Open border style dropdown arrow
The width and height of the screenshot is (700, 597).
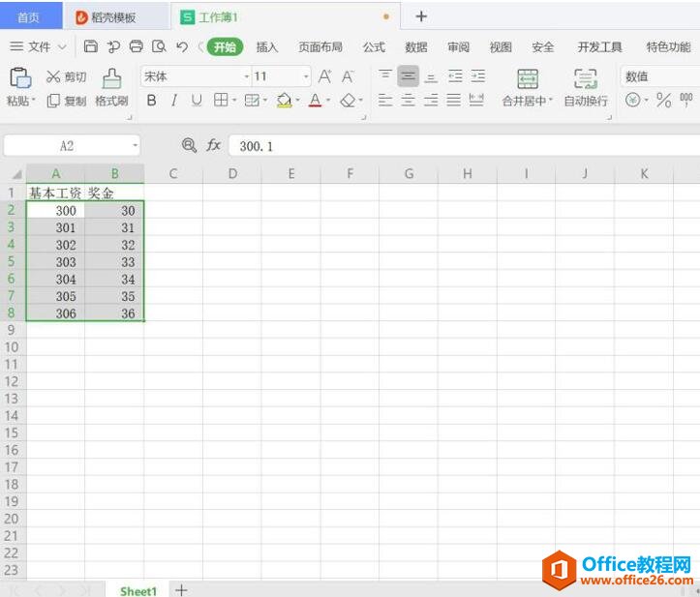(234, 101)
